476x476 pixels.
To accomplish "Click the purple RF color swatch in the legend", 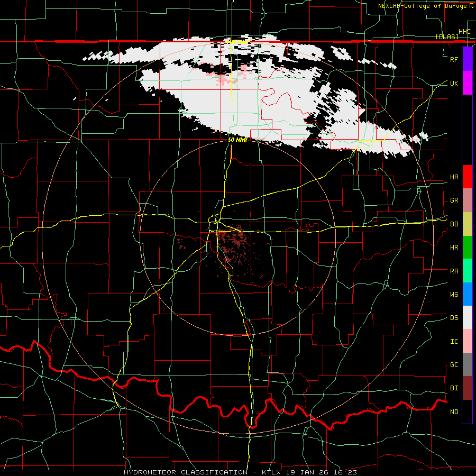I will [x=467, y=59].
